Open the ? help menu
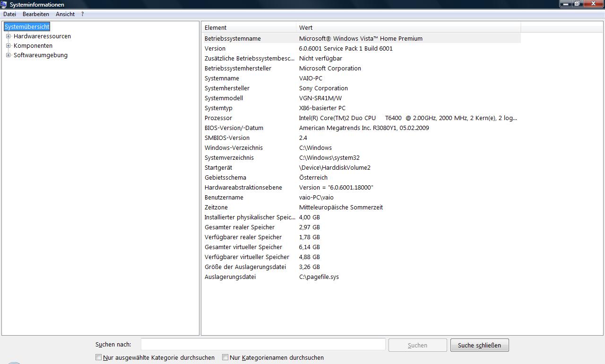The width and height of the screenshot is (605, 364). click(x=83, y=14)
